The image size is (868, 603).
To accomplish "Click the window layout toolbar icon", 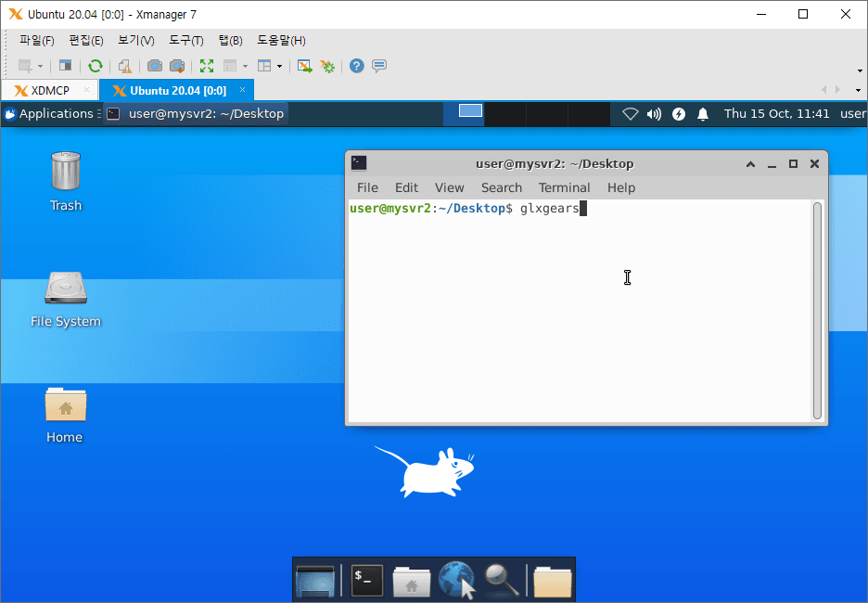I will [x=264, y=66].
